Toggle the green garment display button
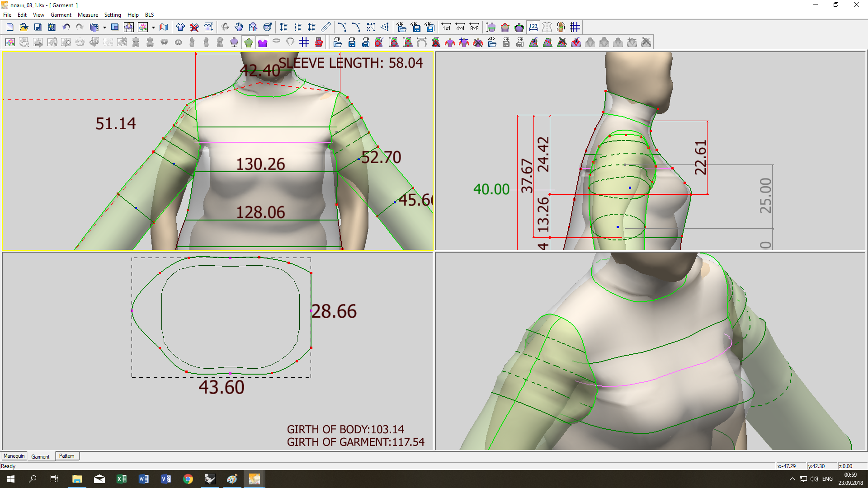Image resolution: width=868 pixels, height=488 pixels. point(249,42)
